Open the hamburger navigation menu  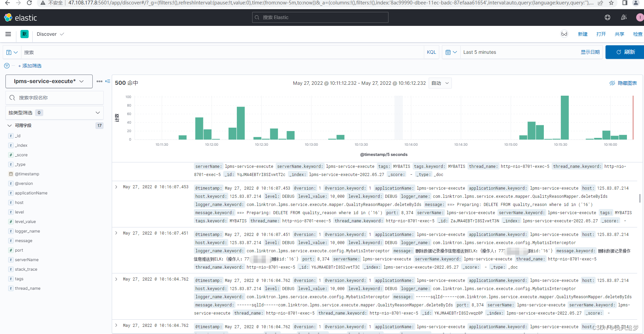(x=8, y=34)
